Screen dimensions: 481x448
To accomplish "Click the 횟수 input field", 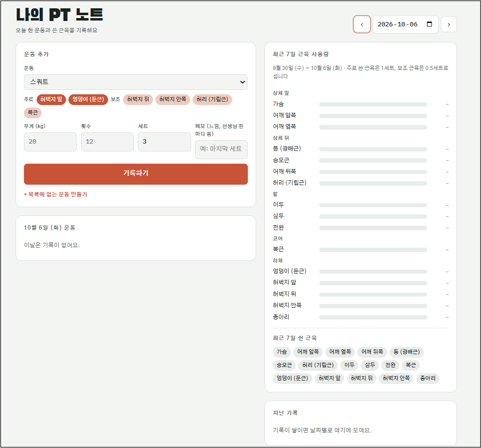I will (x=108, y=142).
